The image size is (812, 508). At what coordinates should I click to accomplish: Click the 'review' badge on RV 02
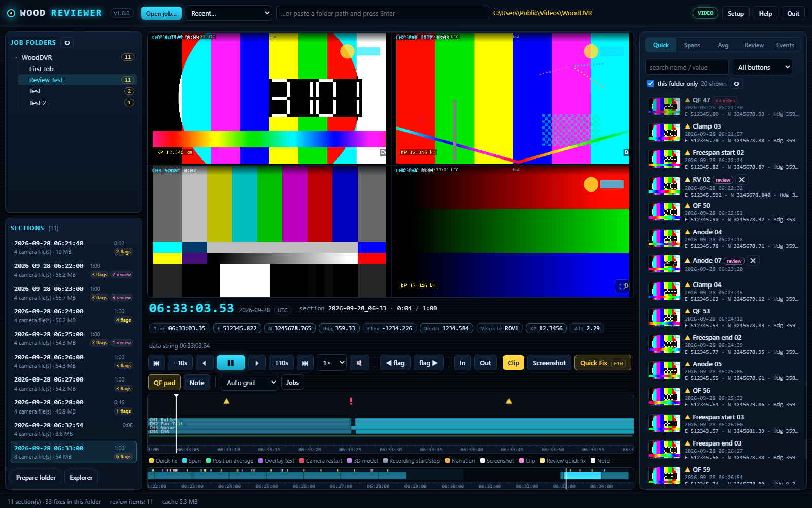723,180
